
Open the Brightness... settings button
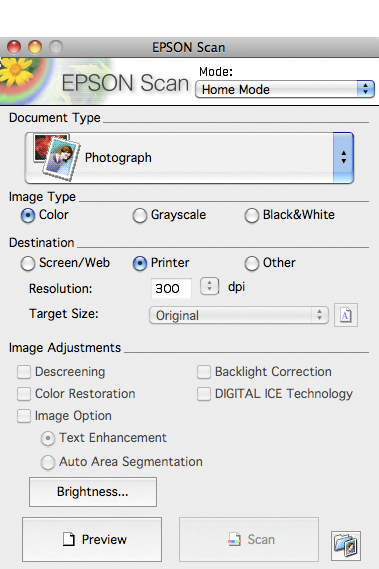(93, 492)
